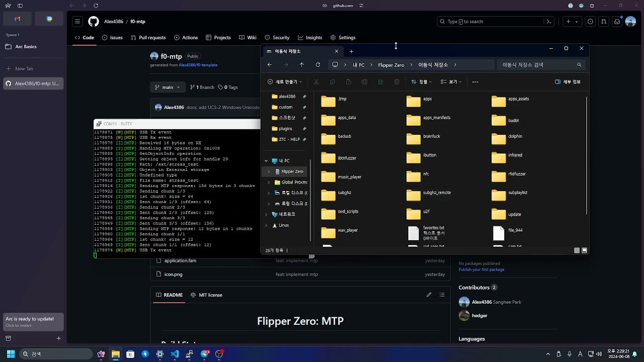Toggle the details pane in Explorer
The image size is (644, 362).
point(568,82)
